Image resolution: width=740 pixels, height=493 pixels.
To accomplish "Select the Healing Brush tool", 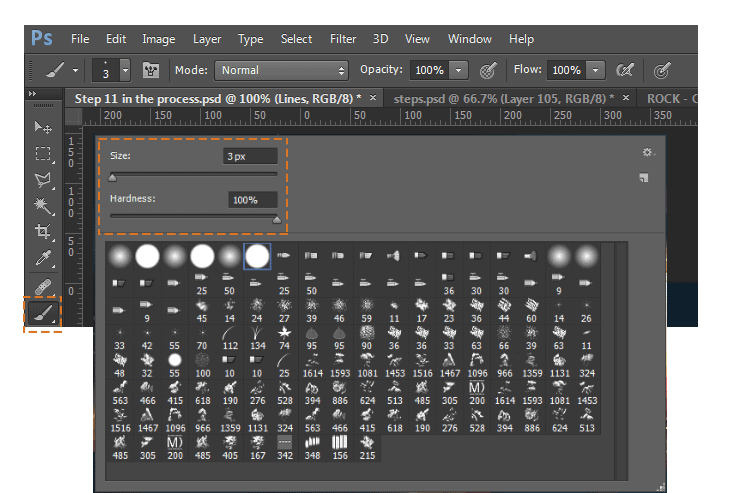I will [43, 286].
